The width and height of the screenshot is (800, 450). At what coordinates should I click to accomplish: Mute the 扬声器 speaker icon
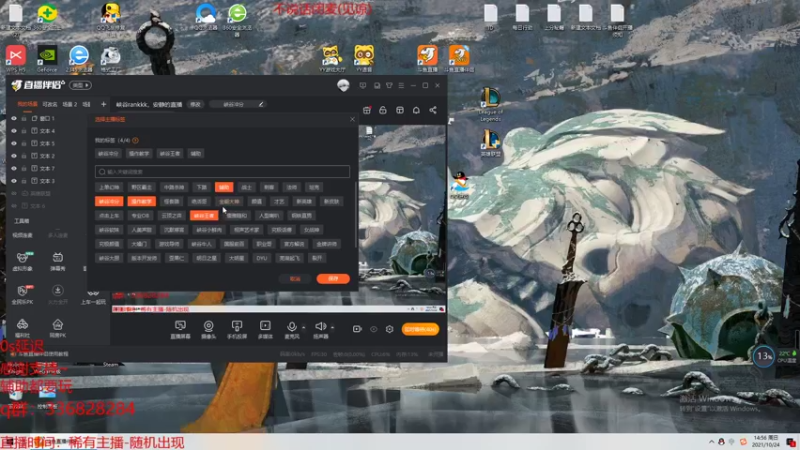tap(320, 326)
